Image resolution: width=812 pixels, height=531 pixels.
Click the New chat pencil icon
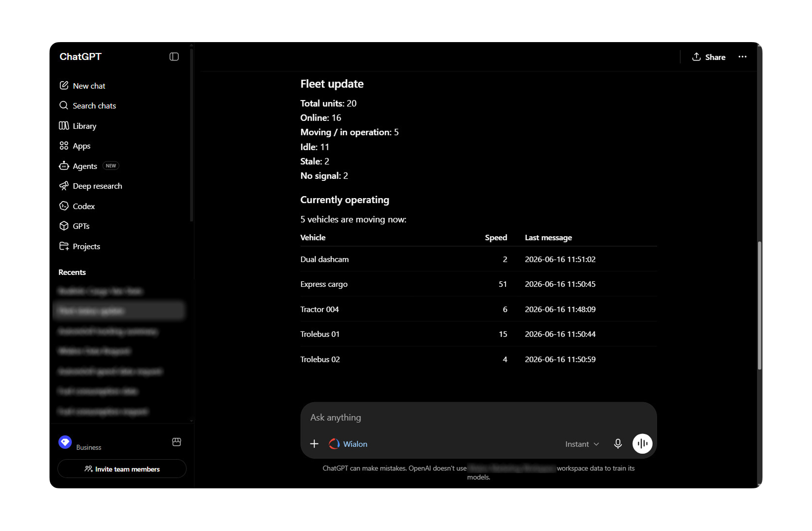64,85
